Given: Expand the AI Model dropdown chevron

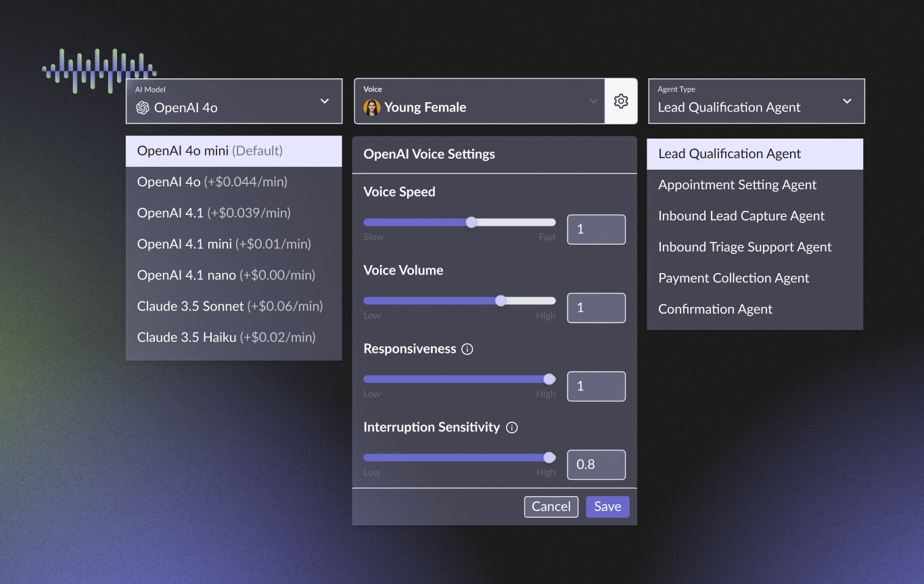Looking at the screenshot, I should pos(325,101).
